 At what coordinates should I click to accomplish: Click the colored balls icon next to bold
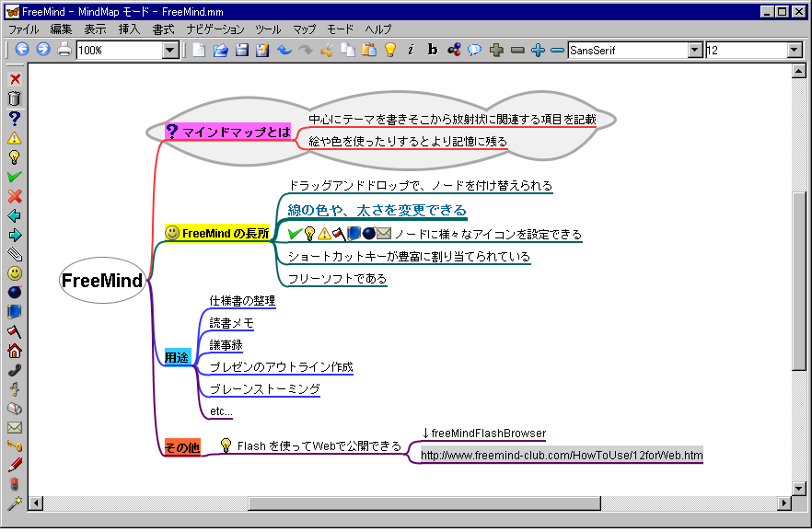454,50
